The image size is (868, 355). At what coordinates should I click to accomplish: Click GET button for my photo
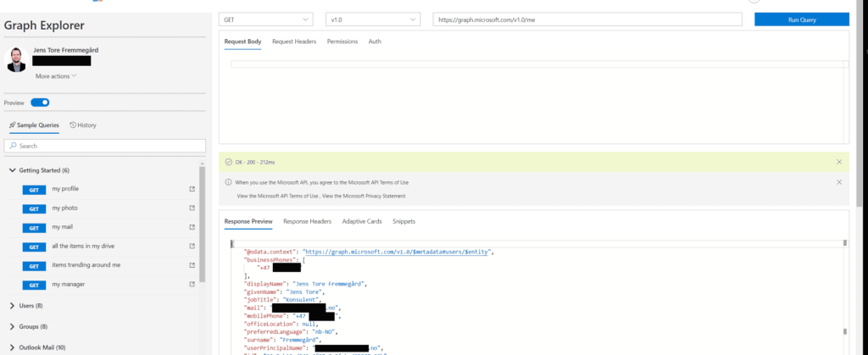coord(34,209)
